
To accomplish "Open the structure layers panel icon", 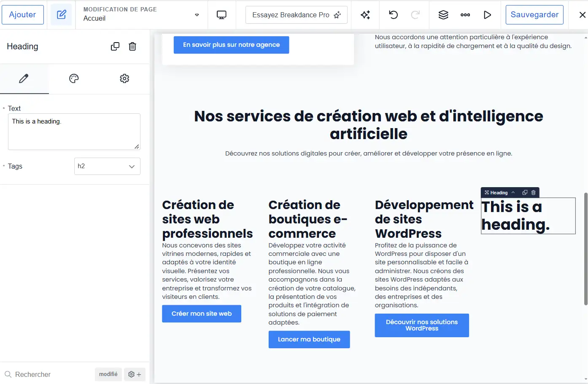I will [x=443, y=15].
